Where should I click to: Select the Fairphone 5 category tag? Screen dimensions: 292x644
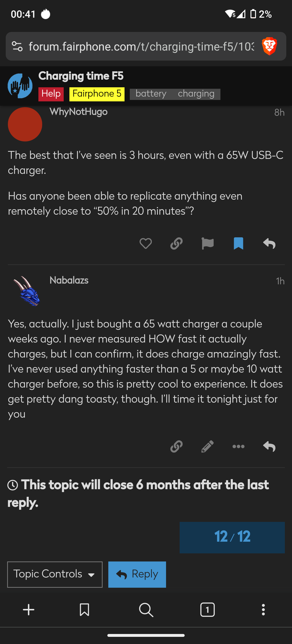pos(97,94)
